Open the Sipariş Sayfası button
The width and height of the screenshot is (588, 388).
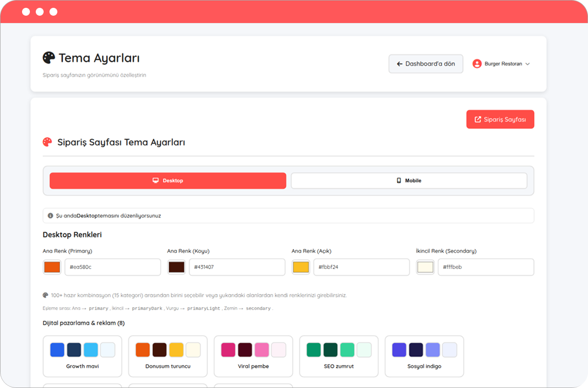pyautogui.click(x=500, y=120)
